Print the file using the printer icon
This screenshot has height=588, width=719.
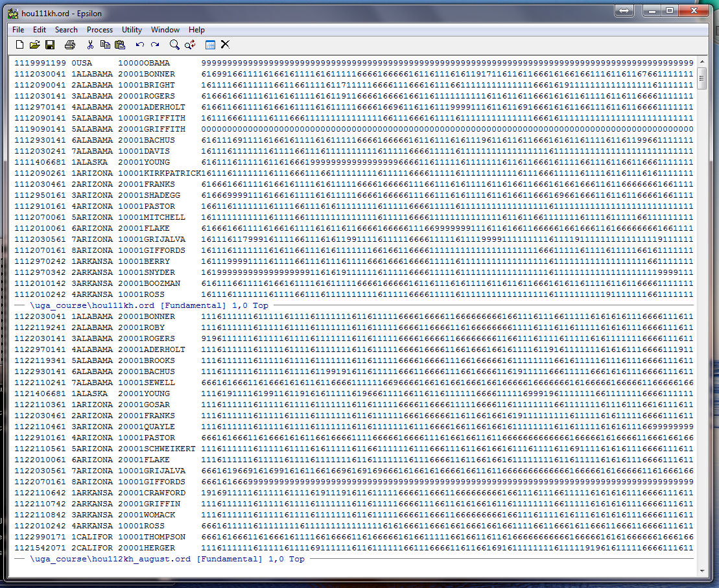click(x=70, y=45)
